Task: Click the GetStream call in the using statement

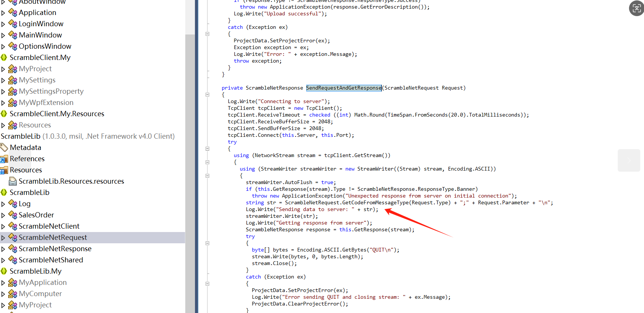Action: 368,156
